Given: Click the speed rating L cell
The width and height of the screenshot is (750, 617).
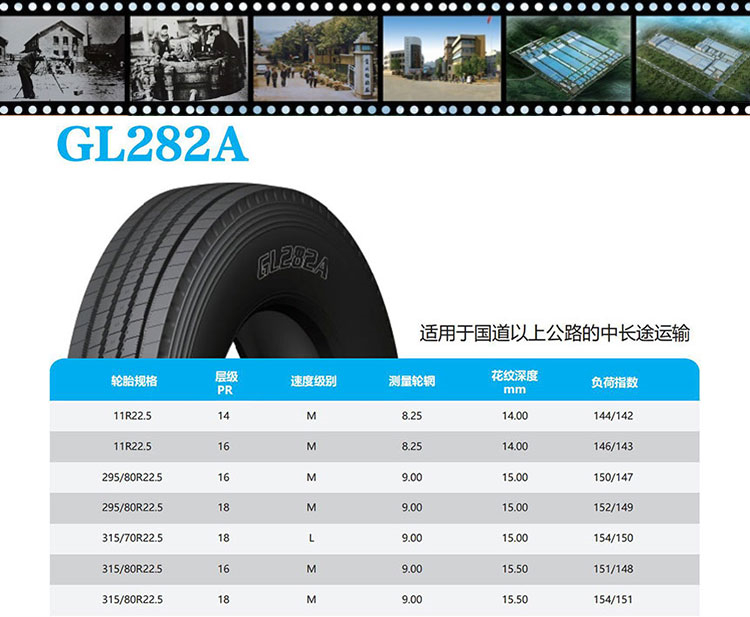Looking at the screenshot, I should pos(312,538).
